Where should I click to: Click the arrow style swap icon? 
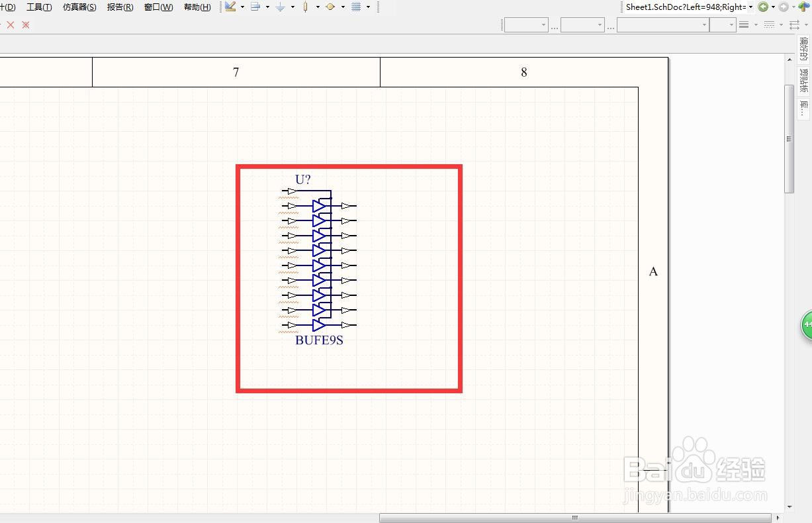pos(795,24)
